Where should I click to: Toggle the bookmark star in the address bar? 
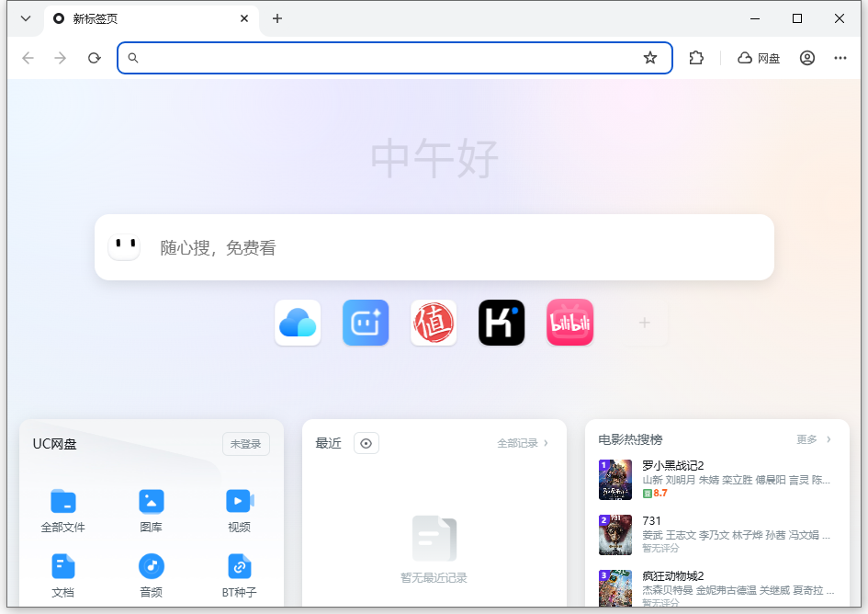(650, 57)
